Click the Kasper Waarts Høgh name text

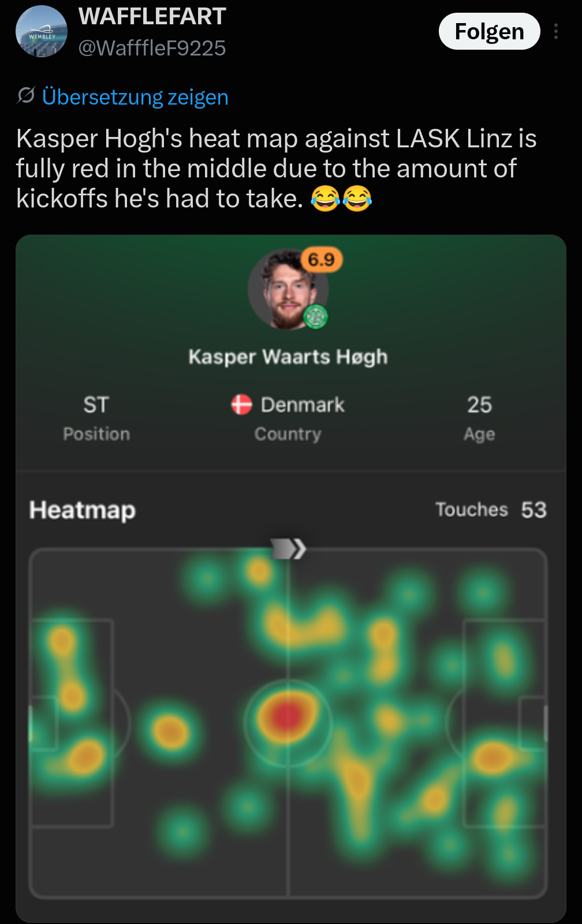point(288,357)
